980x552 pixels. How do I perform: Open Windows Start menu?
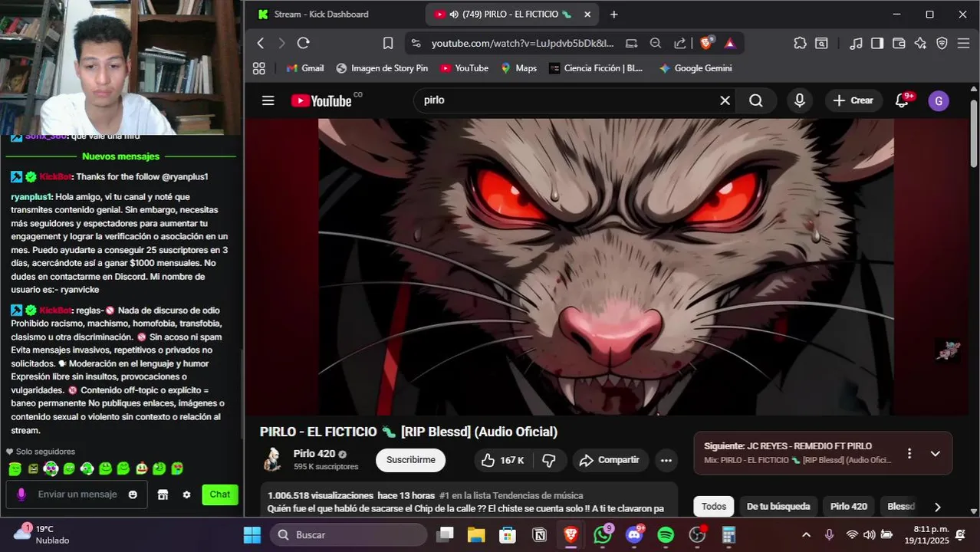(252, 534)
